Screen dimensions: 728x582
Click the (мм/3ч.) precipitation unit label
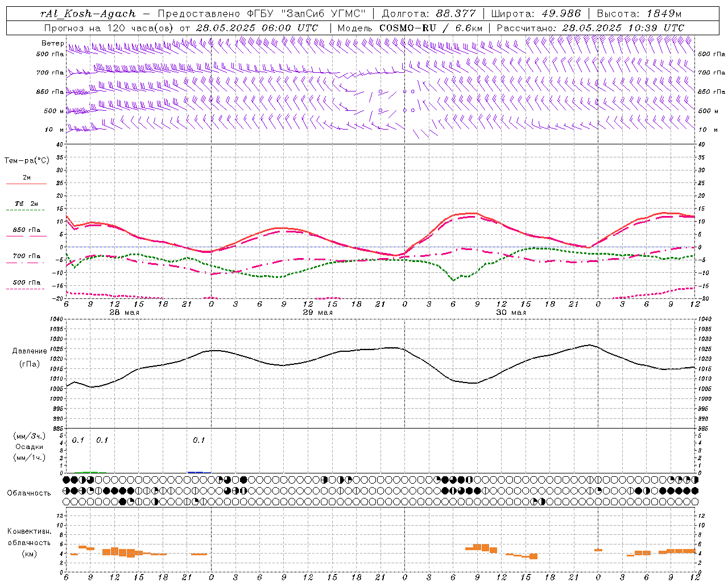tap(30, 436)
